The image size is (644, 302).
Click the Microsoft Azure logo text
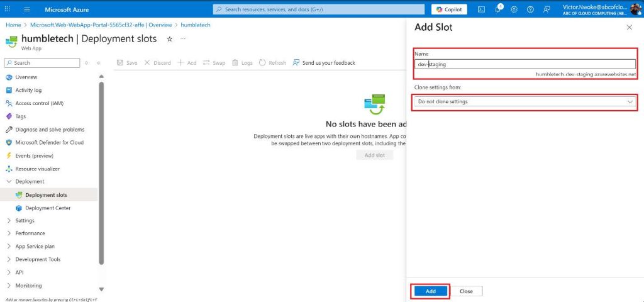67,9
